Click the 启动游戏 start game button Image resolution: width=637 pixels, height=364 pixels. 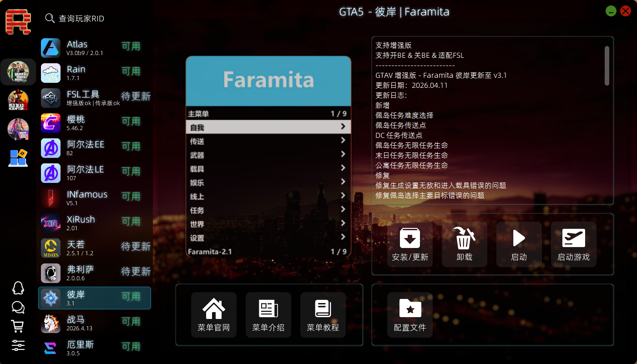click(574, 244)
